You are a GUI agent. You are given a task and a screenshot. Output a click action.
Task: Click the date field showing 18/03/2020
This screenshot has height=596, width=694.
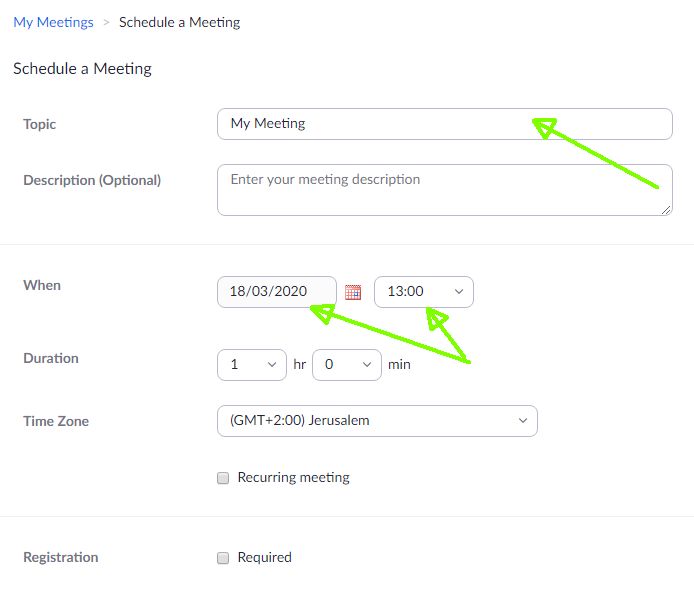coord(276,292)
